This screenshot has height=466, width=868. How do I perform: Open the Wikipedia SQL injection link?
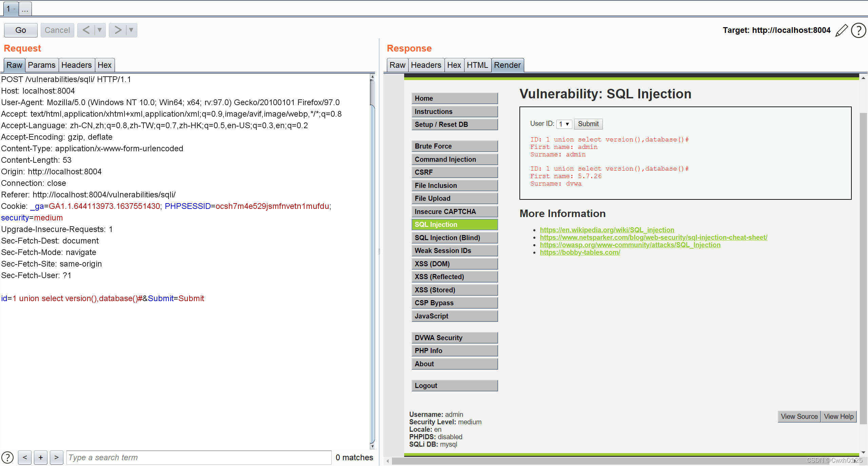pos(607,230)
